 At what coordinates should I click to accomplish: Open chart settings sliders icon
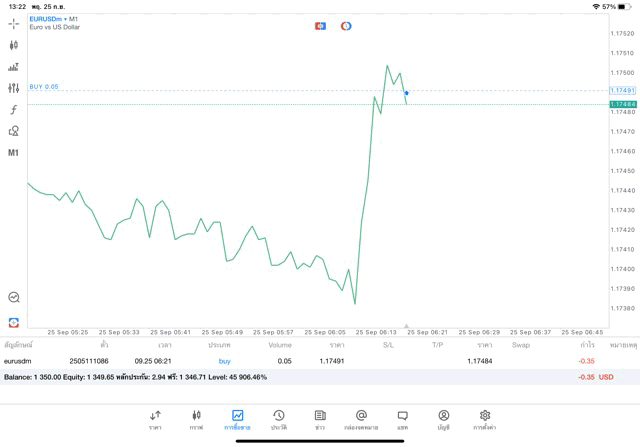point(13,88)
